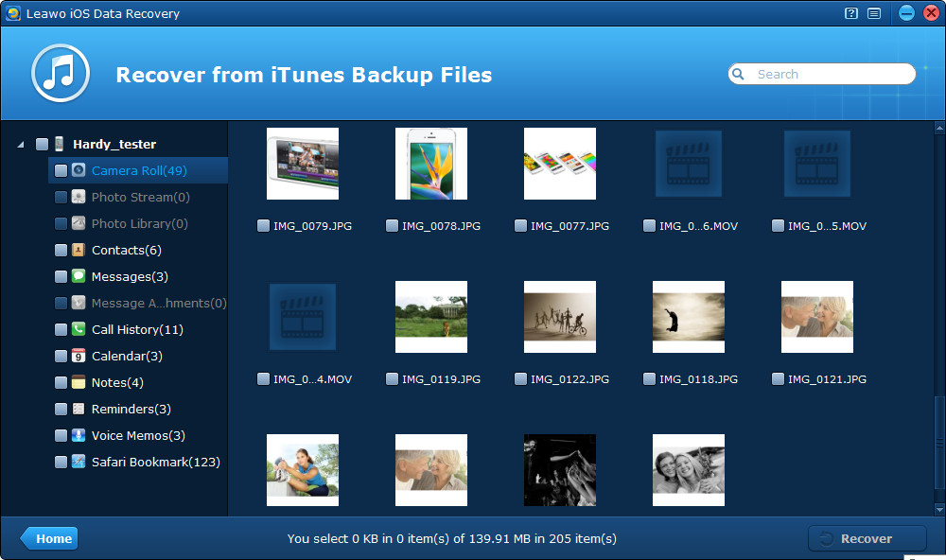Click the Calendar icon in sidebar

[79, 356]
